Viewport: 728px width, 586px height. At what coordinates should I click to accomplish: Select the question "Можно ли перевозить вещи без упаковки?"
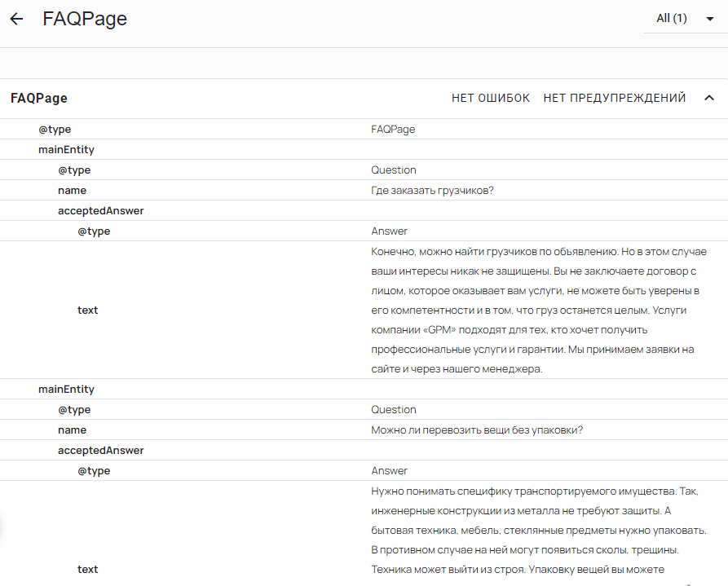tap(477, 430)
